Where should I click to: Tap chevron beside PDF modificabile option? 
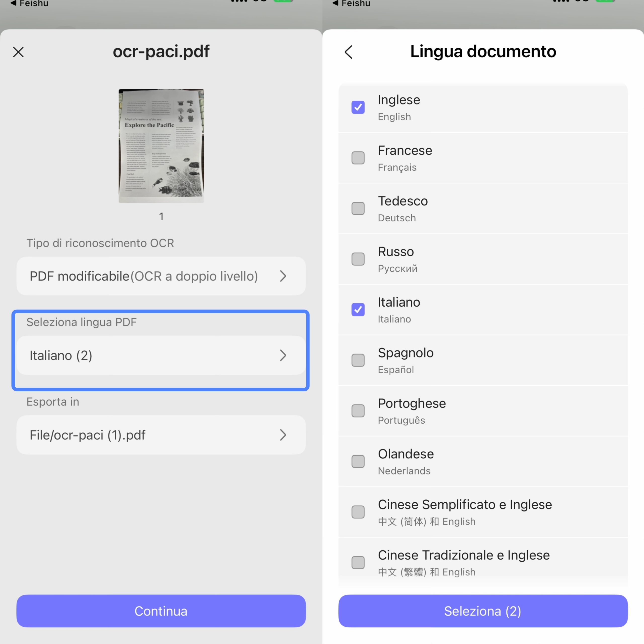click(x=283, y=276)
